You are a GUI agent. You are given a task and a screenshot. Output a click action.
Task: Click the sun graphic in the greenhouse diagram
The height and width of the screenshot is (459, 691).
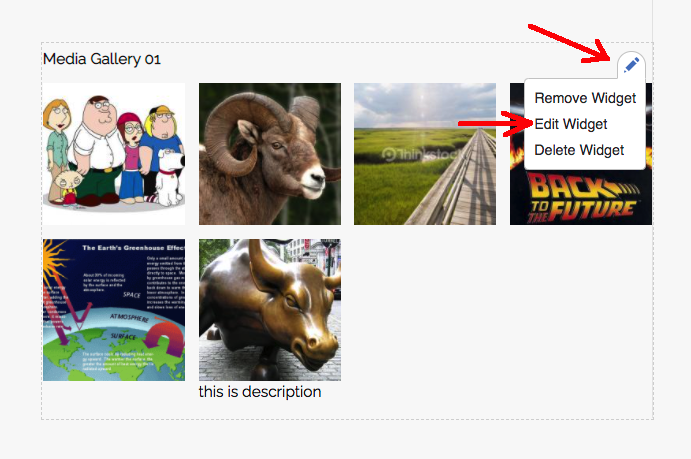pos(53,253)
